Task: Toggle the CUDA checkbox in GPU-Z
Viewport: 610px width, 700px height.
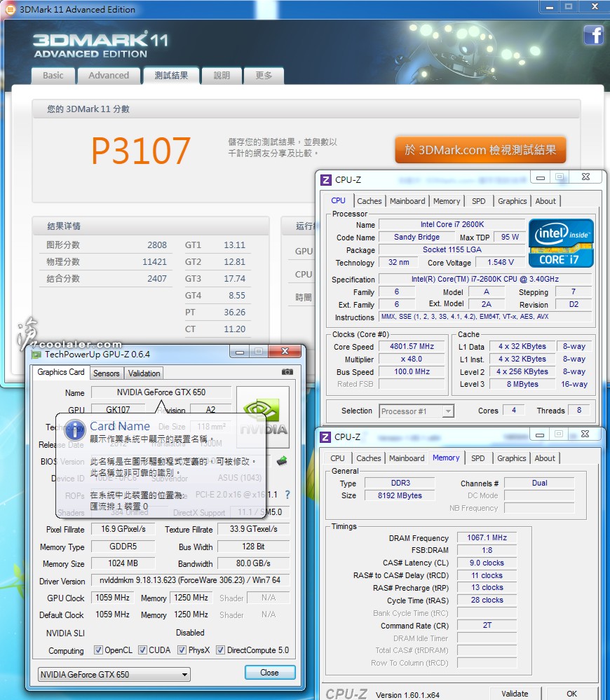Action: click(142, 650)
